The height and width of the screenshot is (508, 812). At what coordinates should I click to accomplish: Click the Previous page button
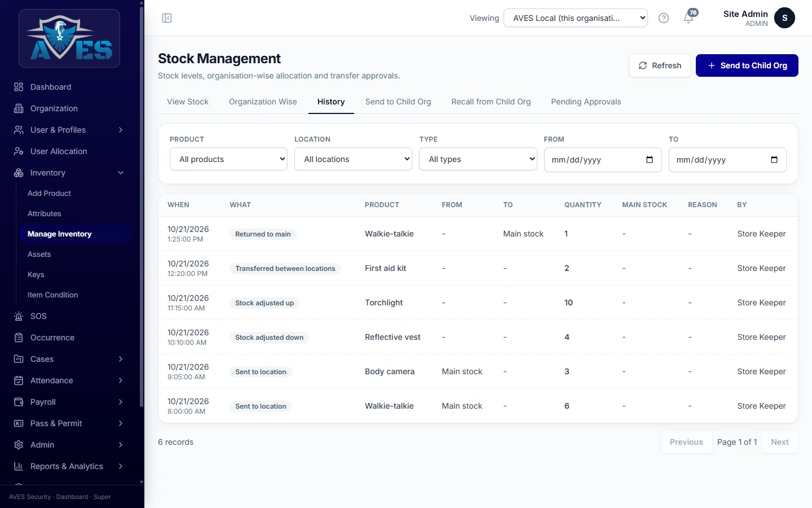(686, 442)
